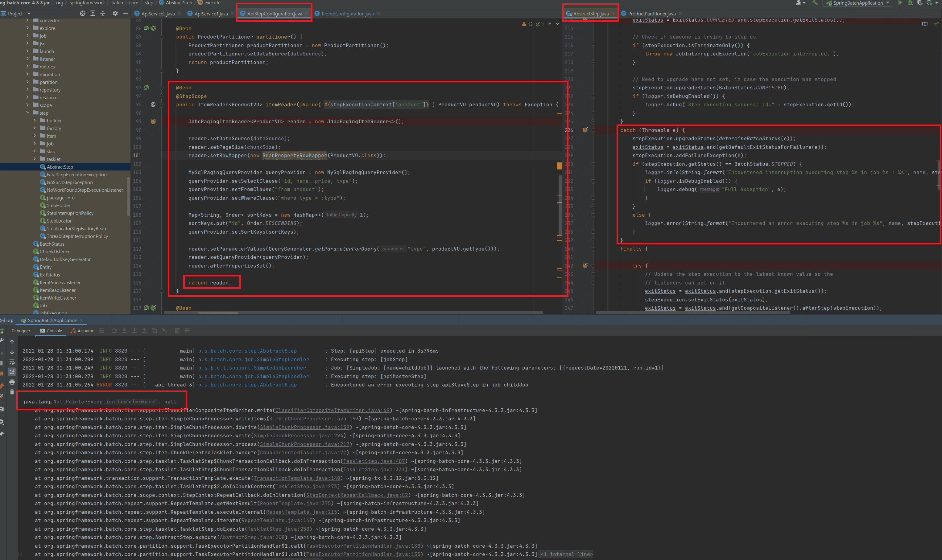Screen dimensions: 942x560
Task: Toggle soft-wrap in console
Action: [12, 362]
